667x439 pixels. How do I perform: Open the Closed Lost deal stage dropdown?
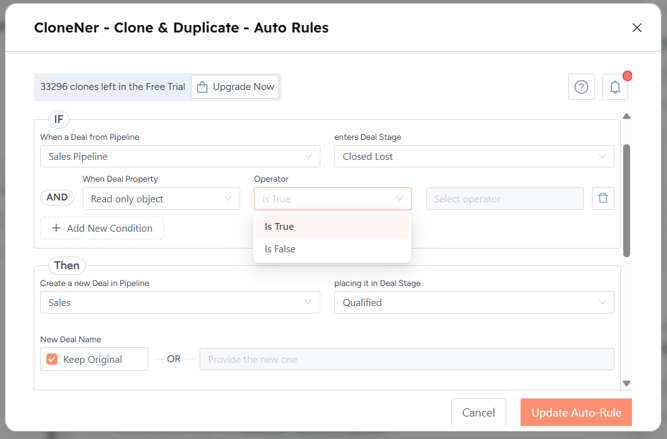(x=474, y=157)
